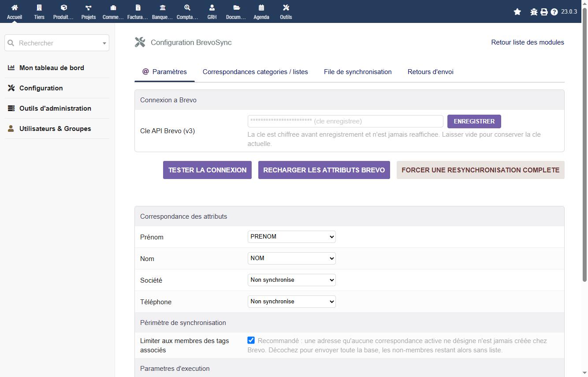The image size is (588, 377).
Task: Click the BrevoSync configuration title icon
Action: pos(140,42)
